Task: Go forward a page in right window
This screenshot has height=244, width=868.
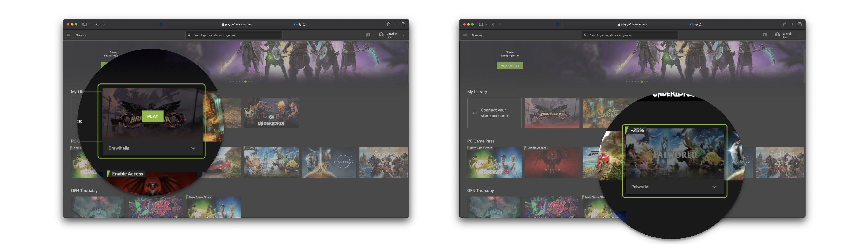Action: click(x=500, y=24)
